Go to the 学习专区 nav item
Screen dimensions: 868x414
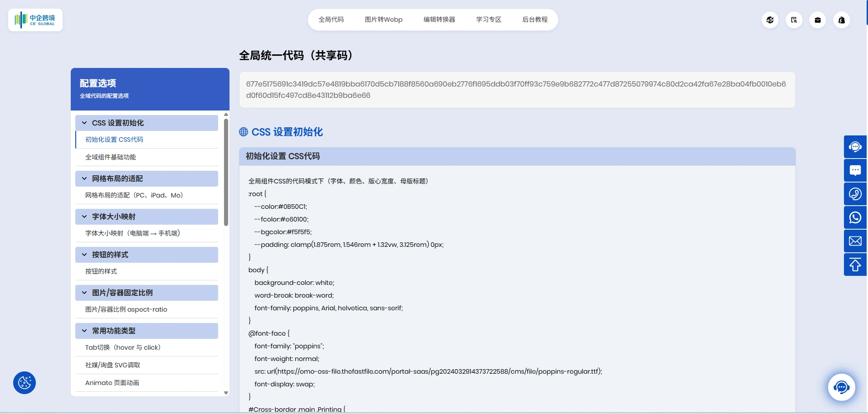(x=488, y=19)
